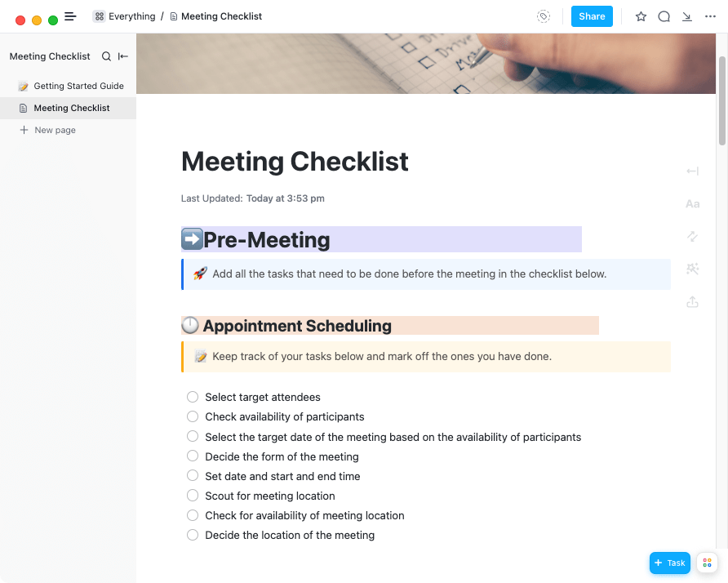Click the Pre-Meeting highlighted heading
The image size is (728, 583).
(x=267, y=240)
